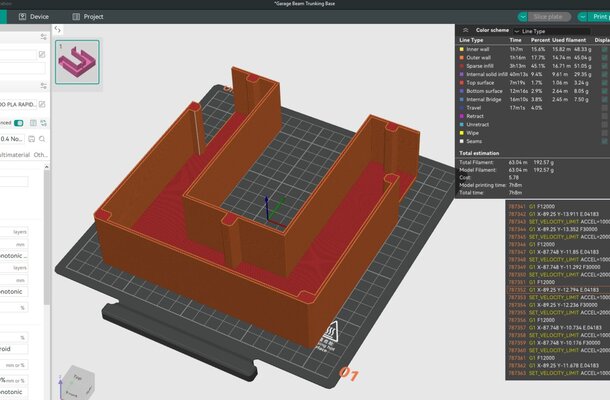The image size is (610, 400).
Task: Search process settings with magnifier icon
Action: pyautogui.click(x=42, y=139)
